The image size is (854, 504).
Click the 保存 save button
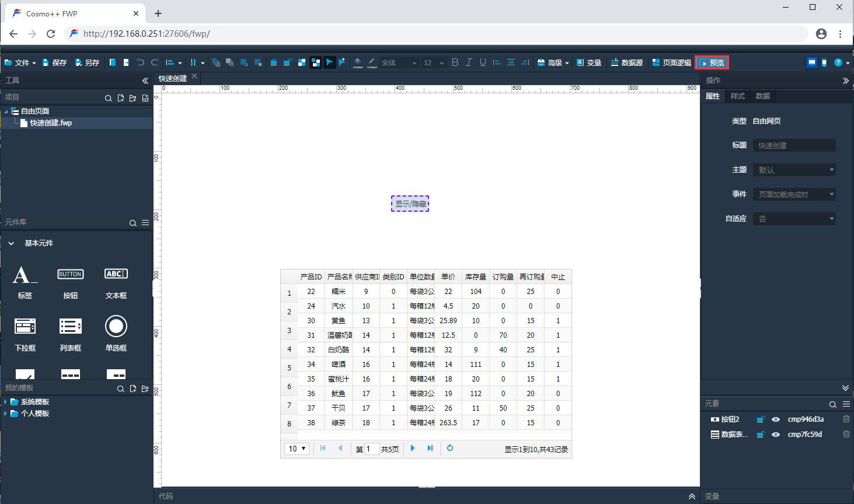tap(54, 62)
